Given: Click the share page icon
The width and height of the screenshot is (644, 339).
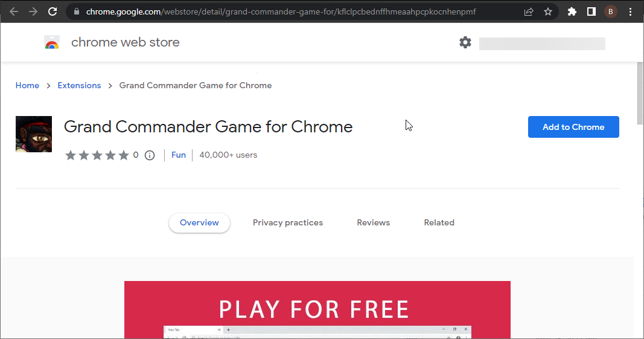Looking at the screenshot, I should point(529,11).
